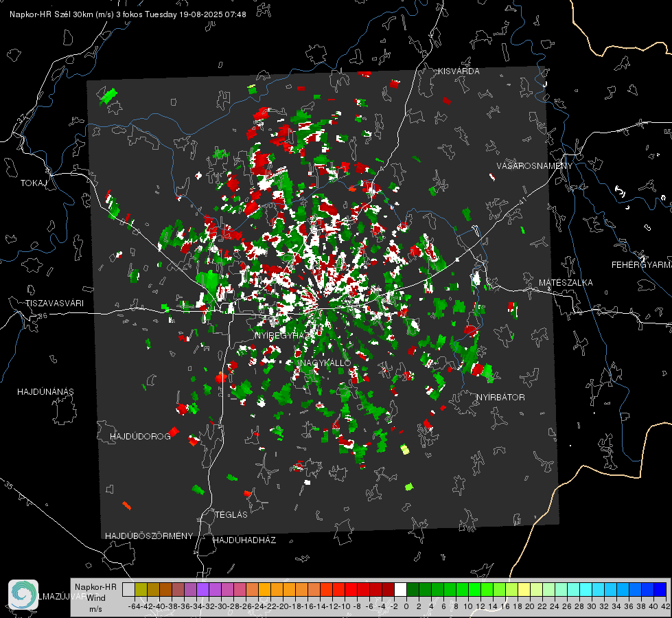
Task: Select the HAJDÚBÖSZÖRMÉNY town label
Action: coord(149,536)
